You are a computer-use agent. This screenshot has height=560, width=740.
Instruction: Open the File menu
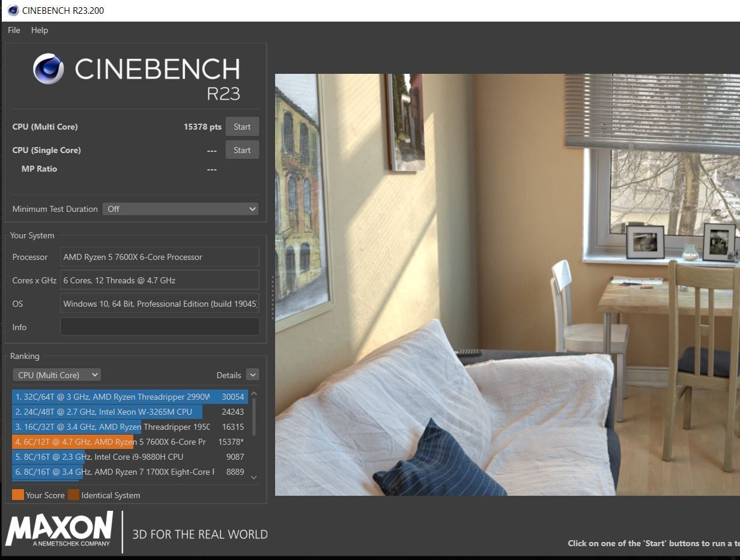(x=14, y=30)
